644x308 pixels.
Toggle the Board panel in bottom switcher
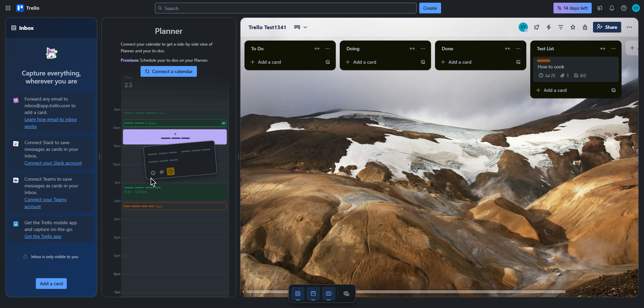coord(329,294)
